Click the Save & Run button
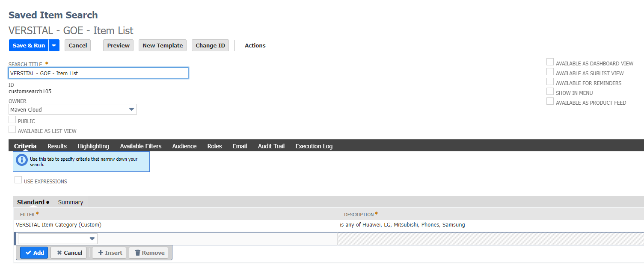The width and height of the screenshot is (644, 271). coord(29,45)
